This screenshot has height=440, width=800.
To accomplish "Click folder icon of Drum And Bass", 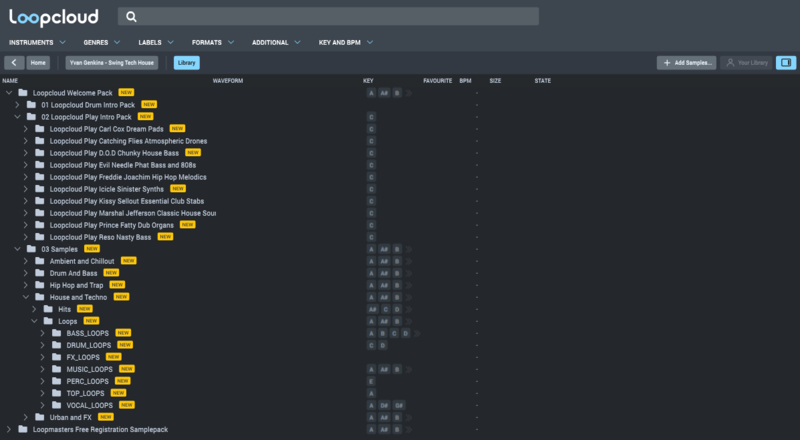I will tap(40, 273).
